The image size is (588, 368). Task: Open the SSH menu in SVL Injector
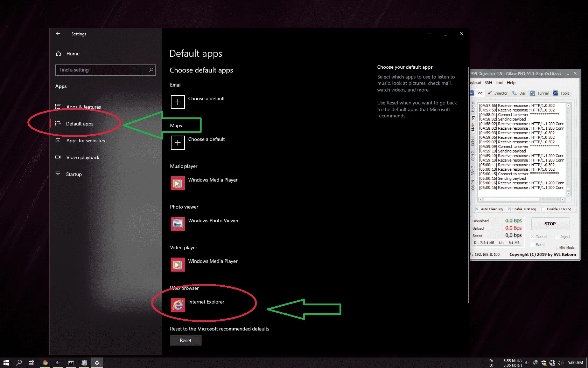coord(488,83)
